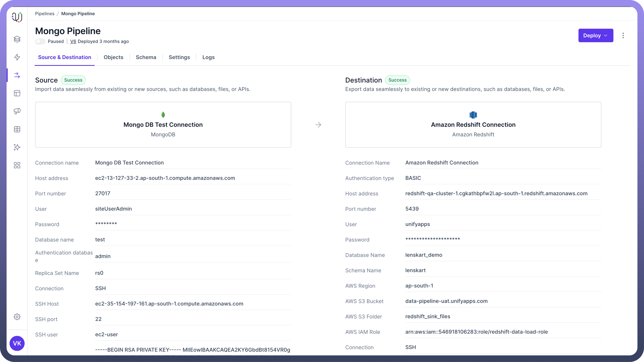Expand the Deploy dropdown button
The width and height of the screenshot is (644, 362).
coord(596,35)
